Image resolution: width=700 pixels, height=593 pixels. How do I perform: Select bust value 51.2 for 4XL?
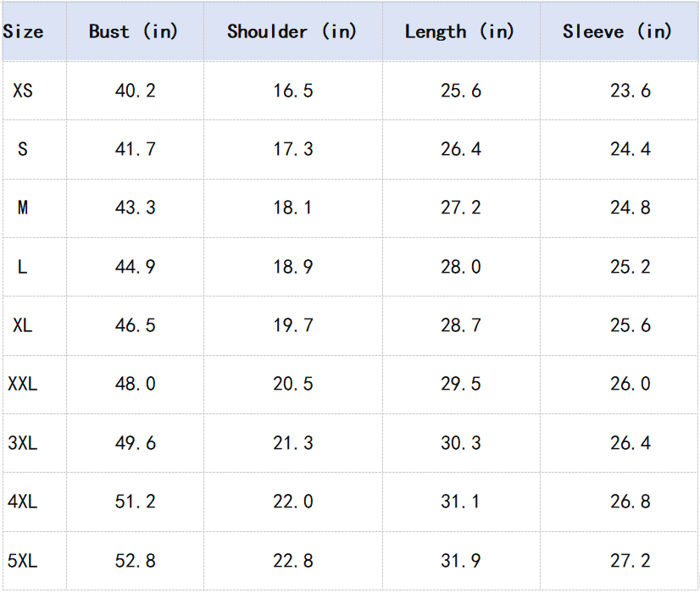tap(136, 502)
